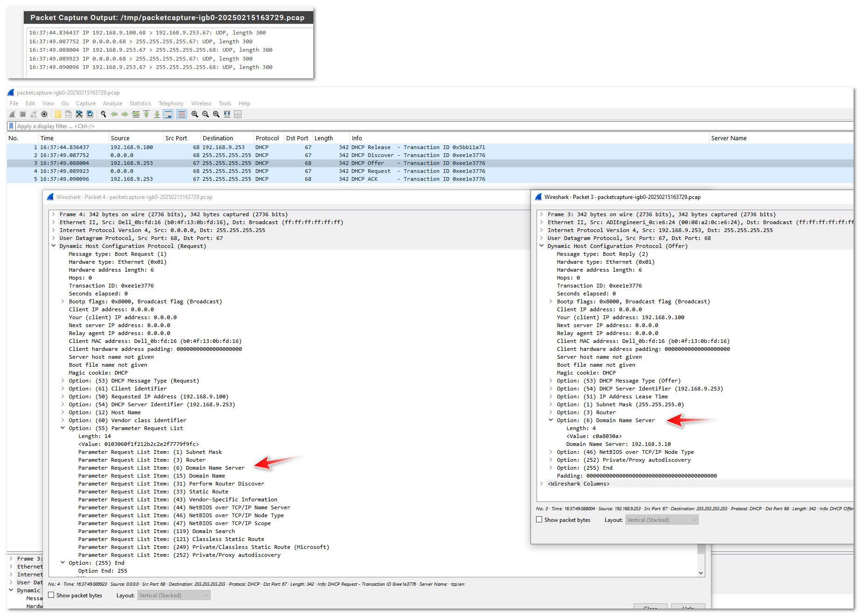Viewport: 861px width, 616px height.
Task: Click the Find packet magnifier icon
Action: pos(103,114)
